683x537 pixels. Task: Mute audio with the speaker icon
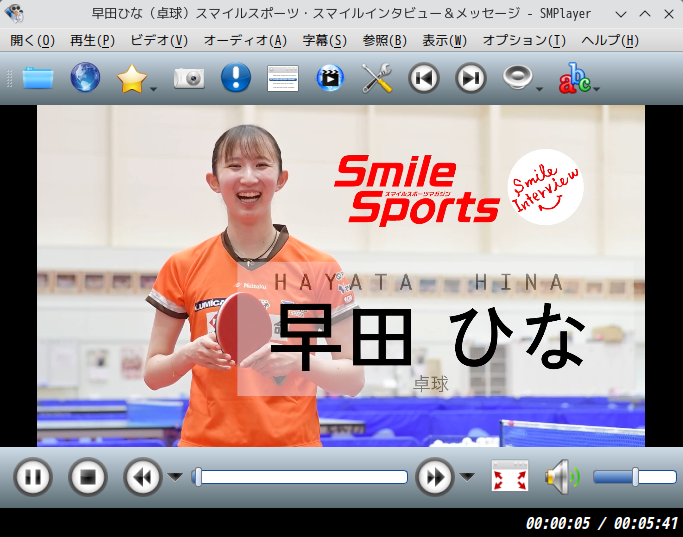tap(563, 477)
